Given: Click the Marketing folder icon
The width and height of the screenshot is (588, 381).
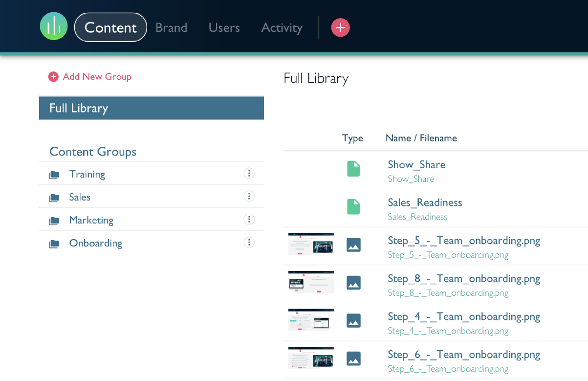Looking at the screenshot, I should pos(54,221).
